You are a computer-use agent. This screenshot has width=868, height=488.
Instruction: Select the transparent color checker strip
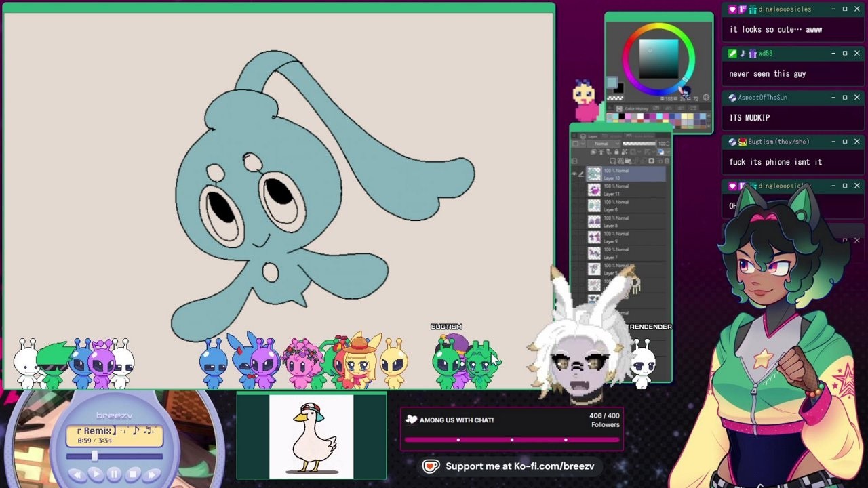pyautogui.click(x=615, y=98)
